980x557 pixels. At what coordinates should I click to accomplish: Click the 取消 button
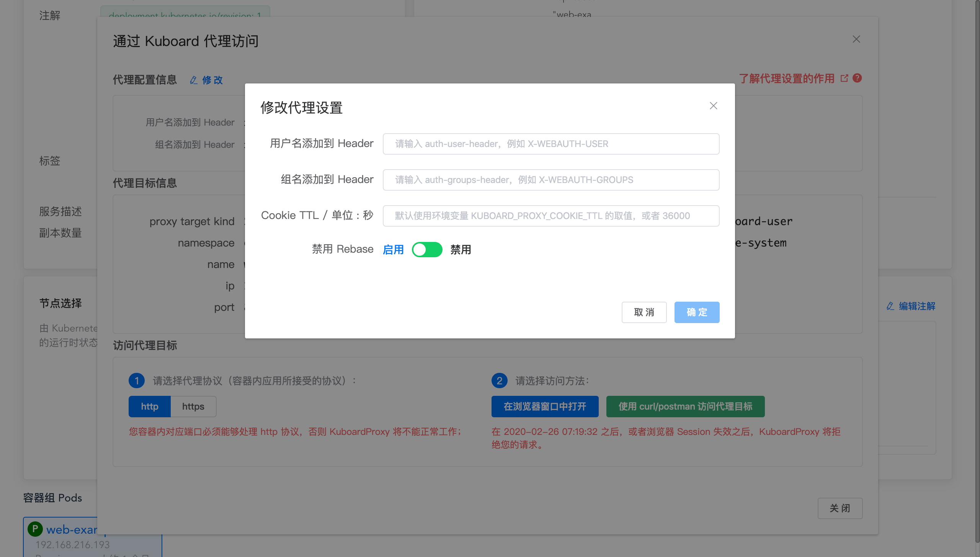[x=644, y=312]
